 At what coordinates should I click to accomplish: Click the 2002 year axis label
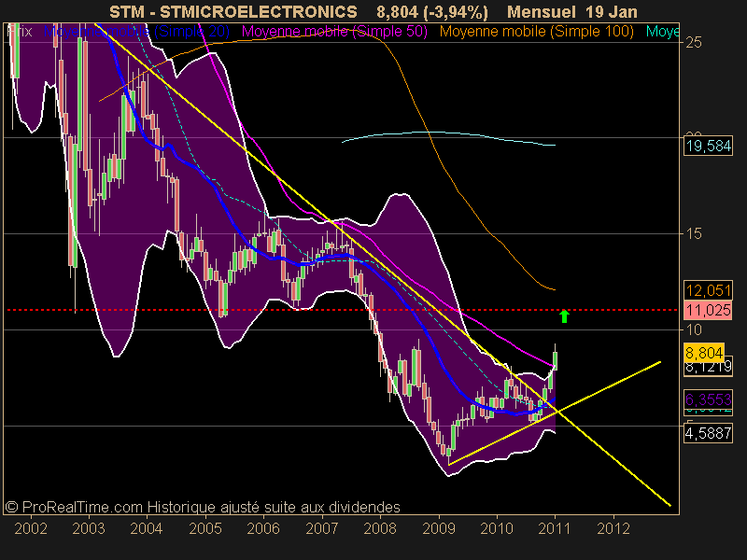(x=31, y=528)
